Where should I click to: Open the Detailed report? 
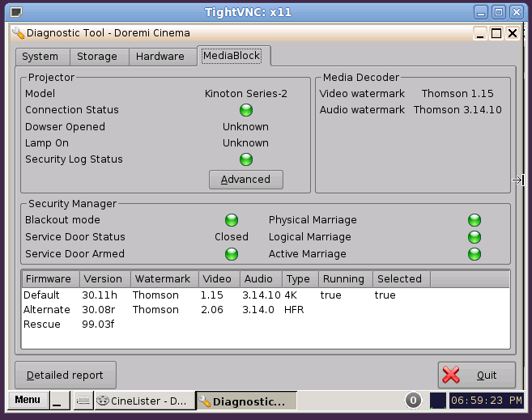66,375
